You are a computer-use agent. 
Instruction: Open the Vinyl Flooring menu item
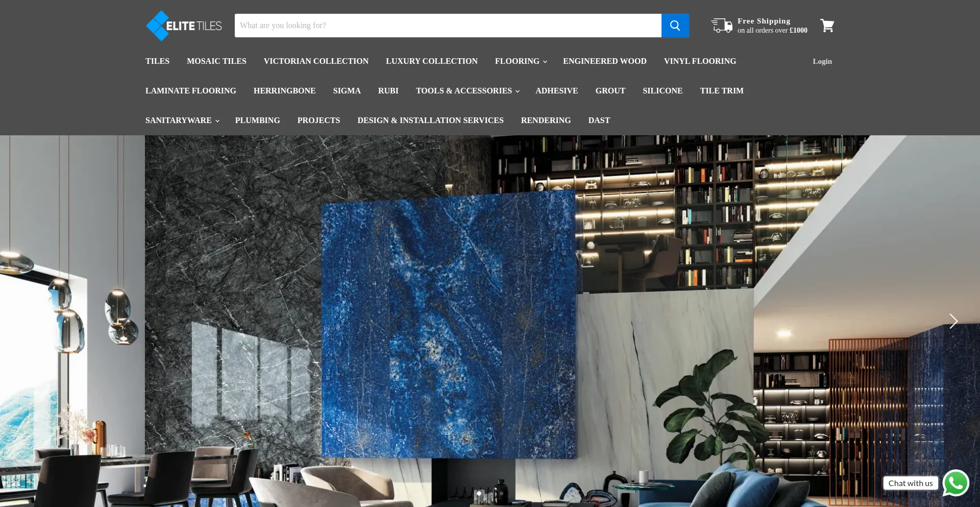(700, 61)
